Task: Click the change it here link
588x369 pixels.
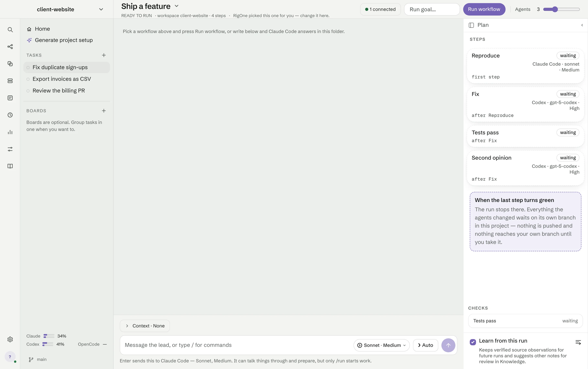Action: click(x=314, y=16)
